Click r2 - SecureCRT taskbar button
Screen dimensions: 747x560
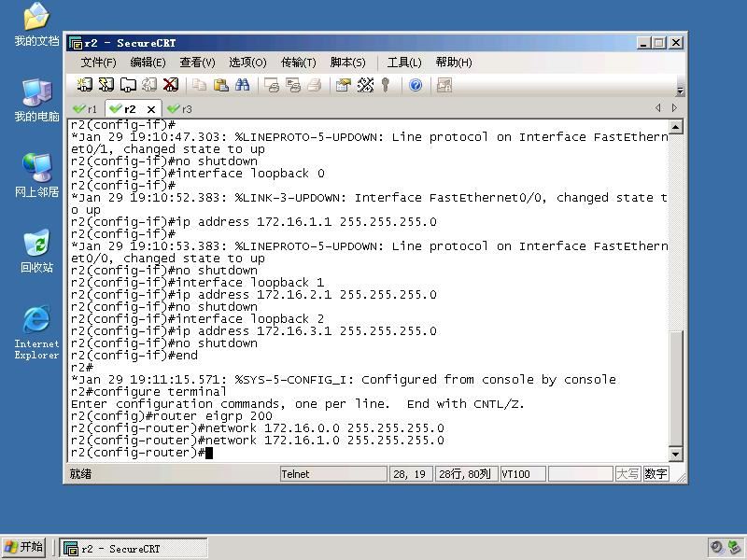point(133,549)
